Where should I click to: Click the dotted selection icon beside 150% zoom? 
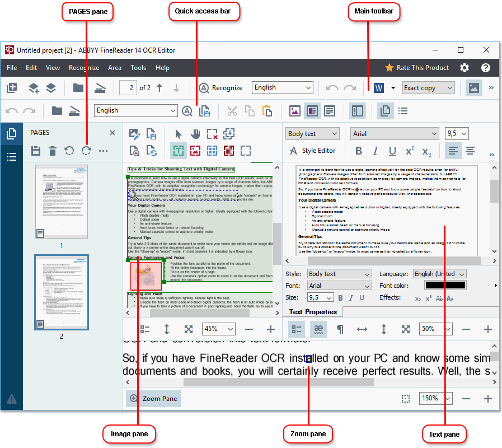pos(406,398)
